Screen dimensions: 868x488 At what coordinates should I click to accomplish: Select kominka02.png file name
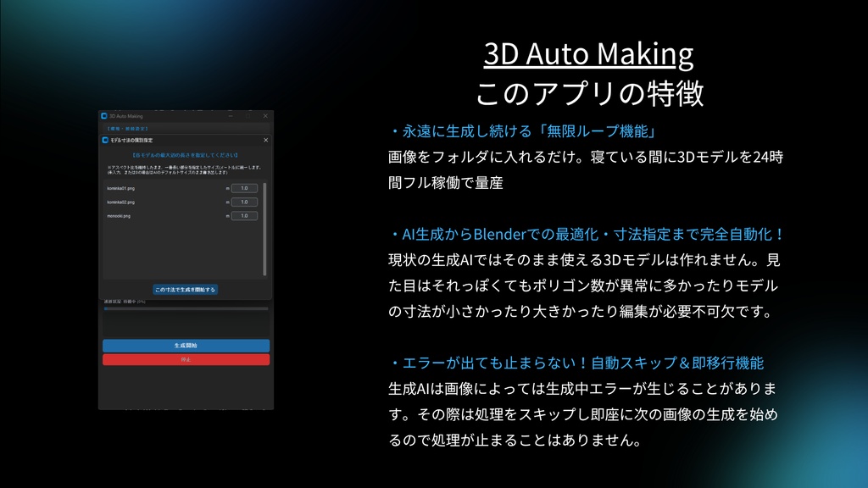(120, 202)
